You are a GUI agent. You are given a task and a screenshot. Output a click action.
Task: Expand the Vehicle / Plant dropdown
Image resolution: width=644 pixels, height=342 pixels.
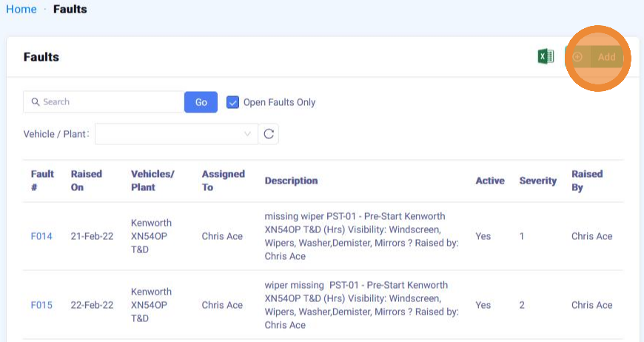pos(175,134)
